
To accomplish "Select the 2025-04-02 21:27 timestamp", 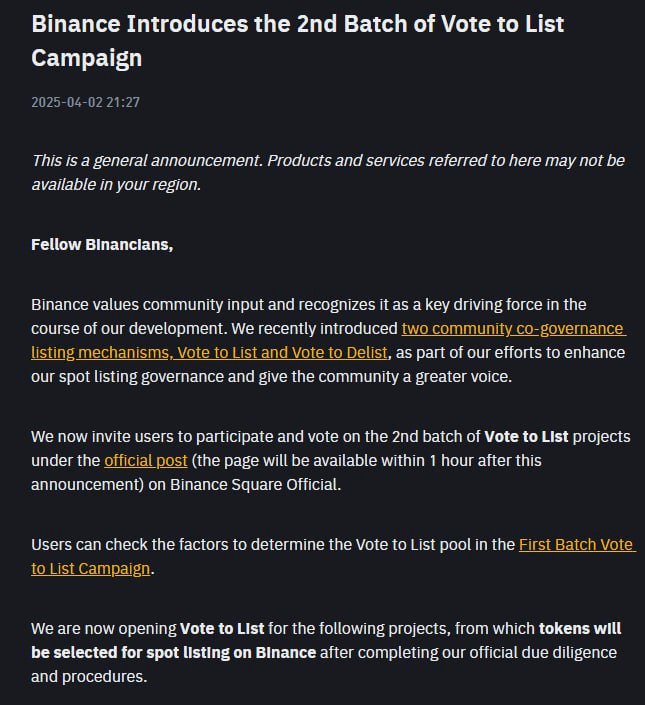I will click(85, 102).
